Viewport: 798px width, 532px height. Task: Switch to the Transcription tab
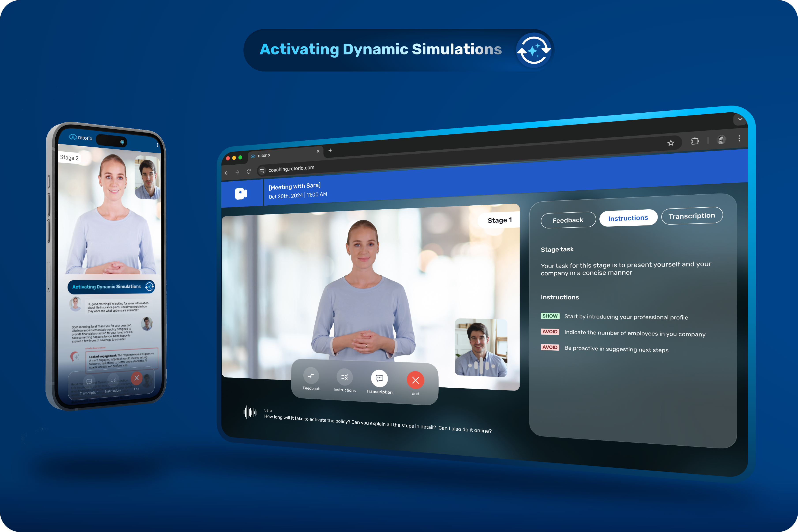(x=691, y=216)
